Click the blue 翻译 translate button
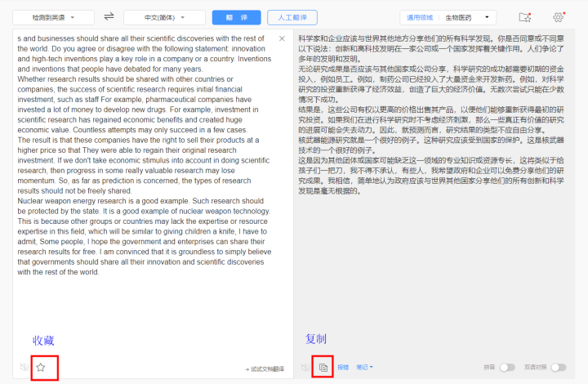This screenshot has width=588, height=384. 236,18
